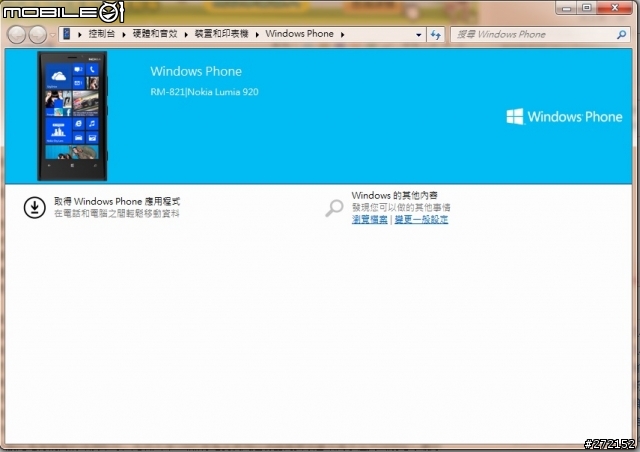Click the refresh button in address bar
This screenshot has width=640, height=452.
click(436, 35)
